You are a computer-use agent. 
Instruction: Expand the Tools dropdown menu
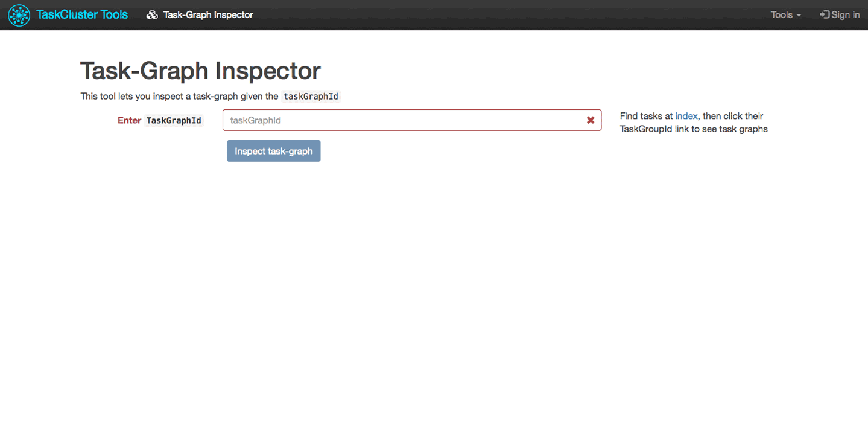pos(786,15)
